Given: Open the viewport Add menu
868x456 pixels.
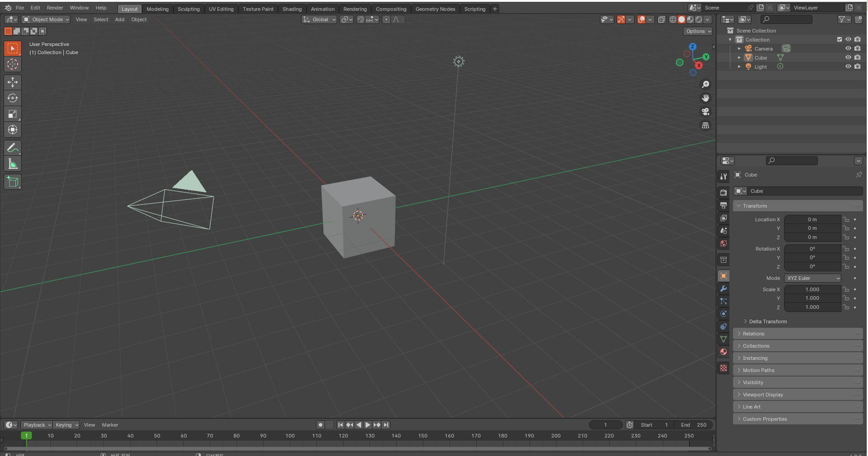Looking at the screenshot, I should [120, 19].
